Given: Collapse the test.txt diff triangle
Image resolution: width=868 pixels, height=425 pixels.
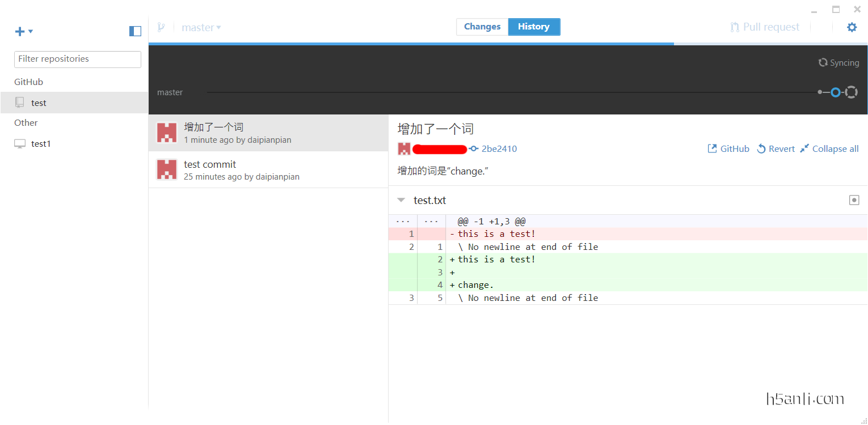Looking at the screenshot, I should [401, 200].
